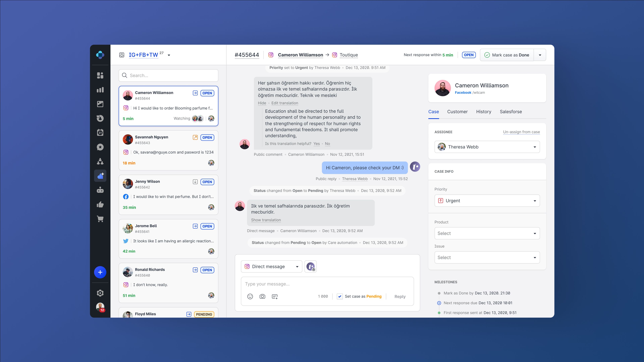Screen dimensions: 644x362
Task: Click the Toutique profile lock icon
Action: [x=311, y=267]
